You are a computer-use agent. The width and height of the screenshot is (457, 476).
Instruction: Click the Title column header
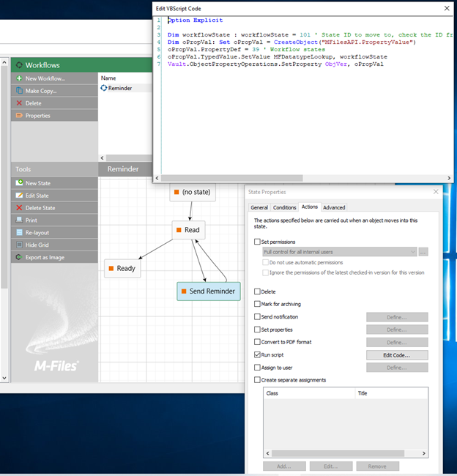pos(392,393)
